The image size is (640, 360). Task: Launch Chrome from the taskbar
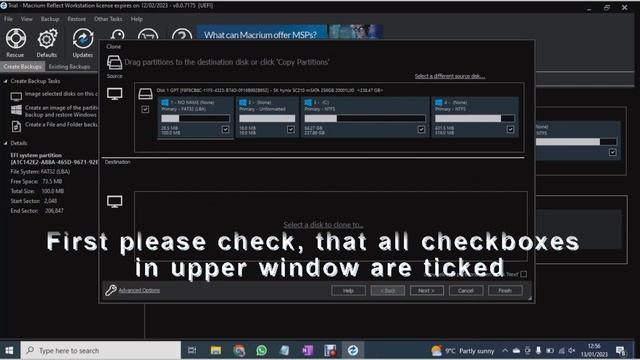(x=239, y=350)
